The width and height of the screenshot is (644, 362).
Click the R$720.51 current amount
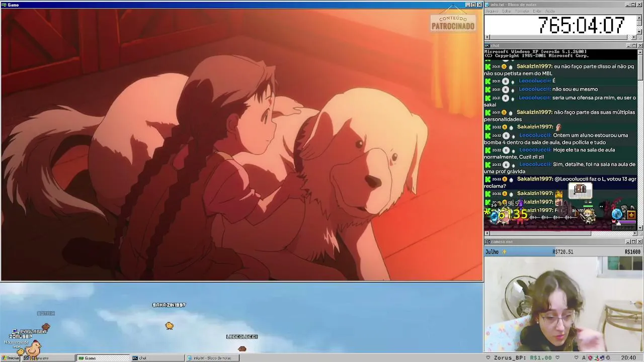tap(562, 252)
